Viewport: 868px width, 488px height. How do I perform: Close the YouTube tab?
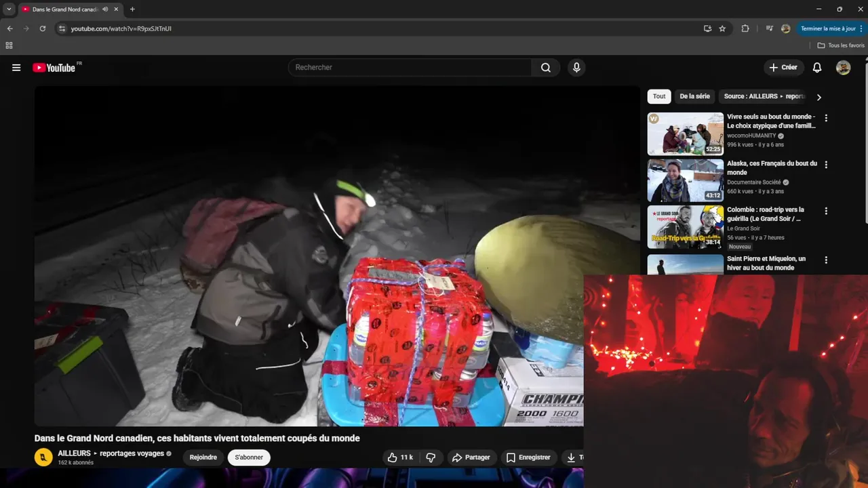(117, 9)
